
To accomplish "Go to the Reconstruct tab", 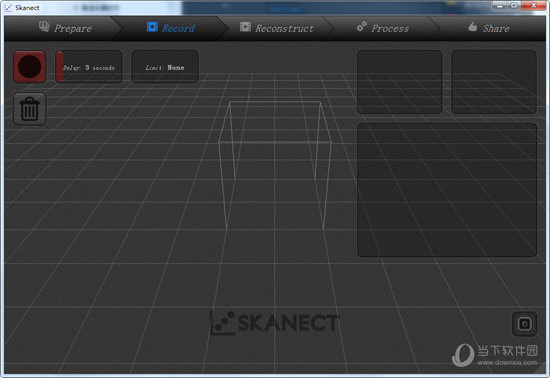I will coord(277,28).
